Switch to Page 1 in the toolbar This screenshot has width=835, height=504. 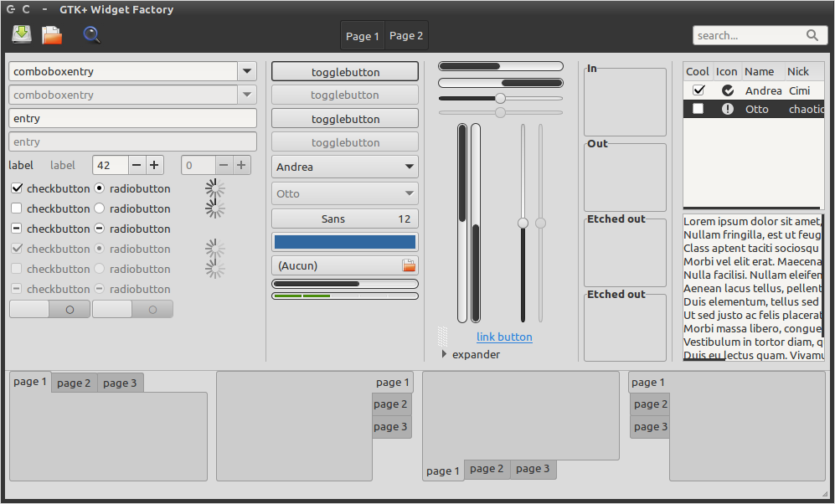point(362,36)
